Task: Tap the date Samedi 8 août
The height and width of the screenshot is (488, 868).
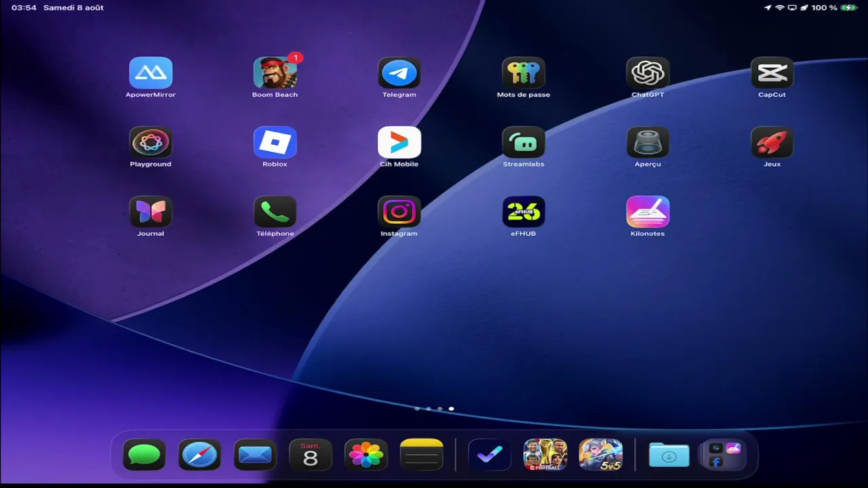Action: [x=73, y=7]
